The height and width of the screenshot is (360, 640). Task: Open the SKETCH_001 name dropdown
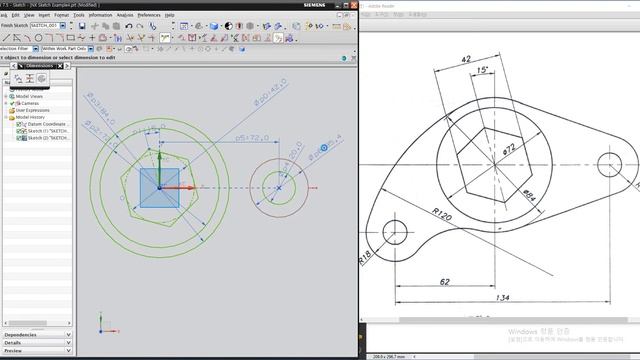click(x=63, y=25)
